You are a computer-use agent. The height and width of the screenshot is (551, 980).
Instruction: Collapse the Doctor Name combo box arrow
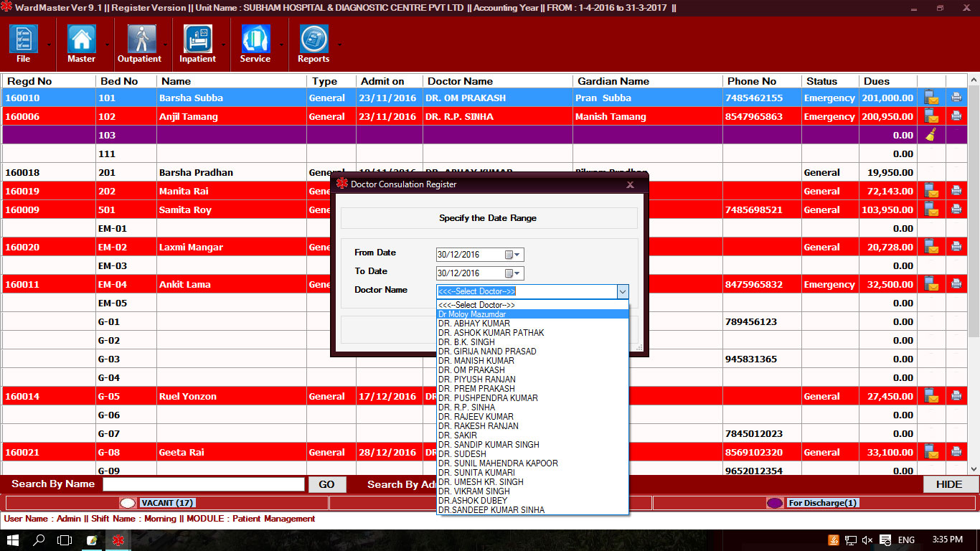[622, 291]
